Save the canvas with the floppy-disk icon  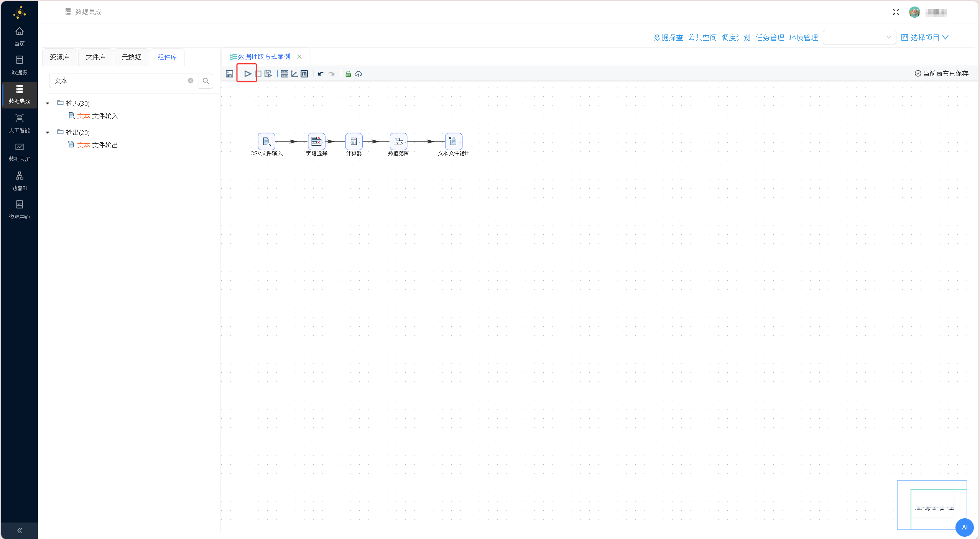pos(229,74)
